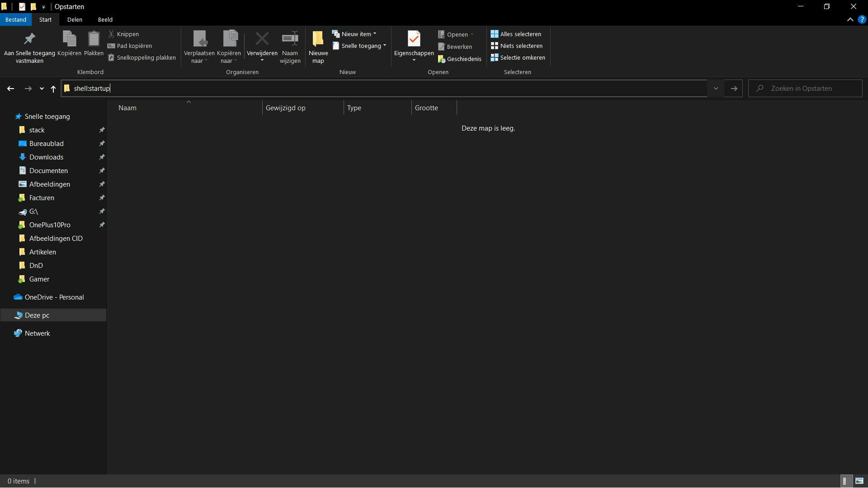Open Eigenschappen checkmark icon
Viewport: 868px width, 488px height.
414,39
